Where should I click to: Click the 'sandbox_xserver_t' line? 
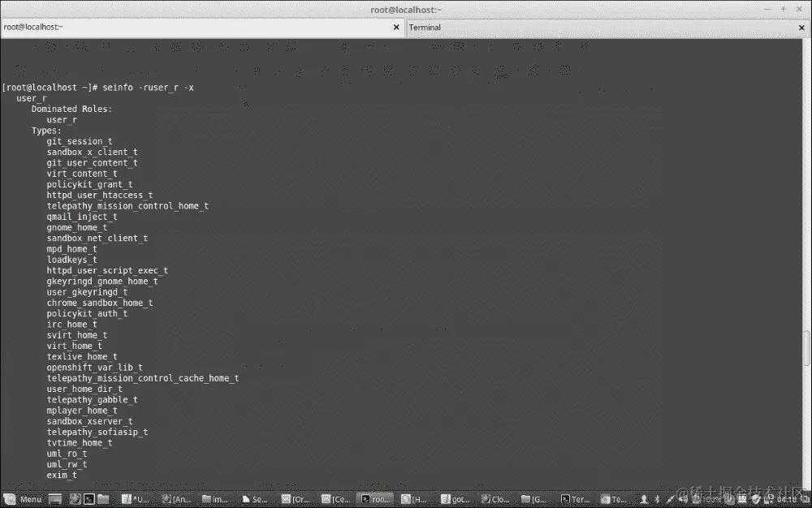click(x=89, y=422)
